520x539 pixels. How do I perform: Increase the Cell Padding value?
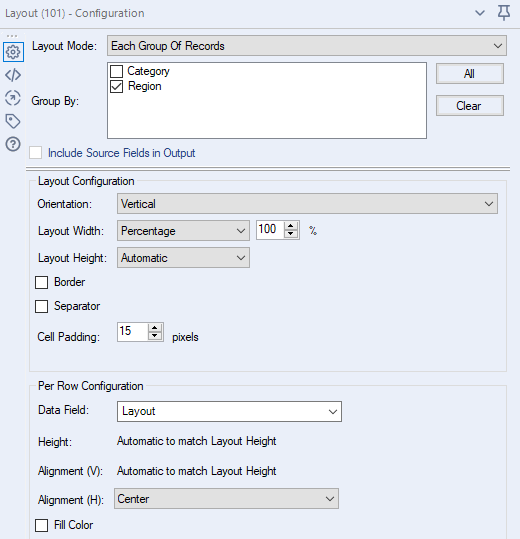tap(155, 328)
